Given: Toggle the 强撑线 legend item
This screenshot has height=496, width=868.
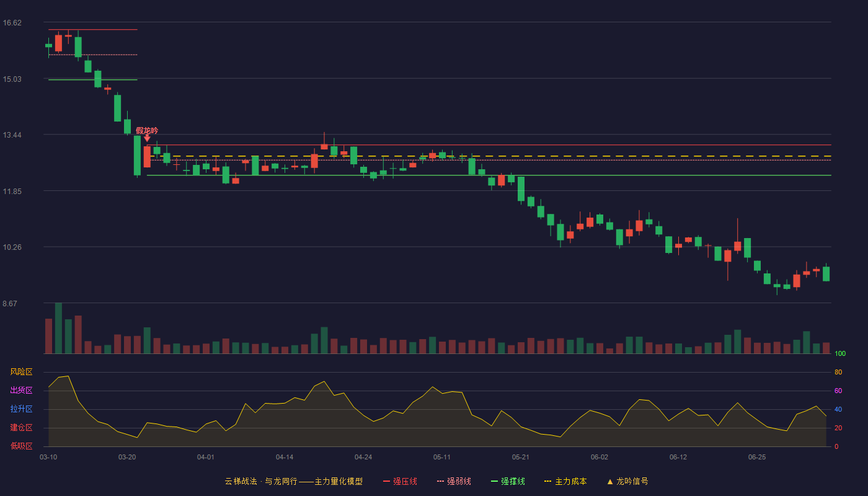Looking at the screenshot, I should pyautogui.click(x=508, y=481).
